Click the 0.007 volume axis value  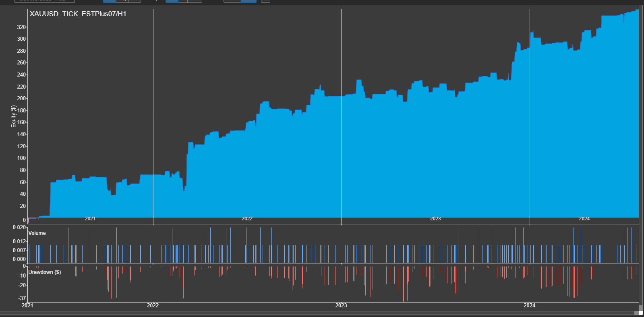coord(19,250)
